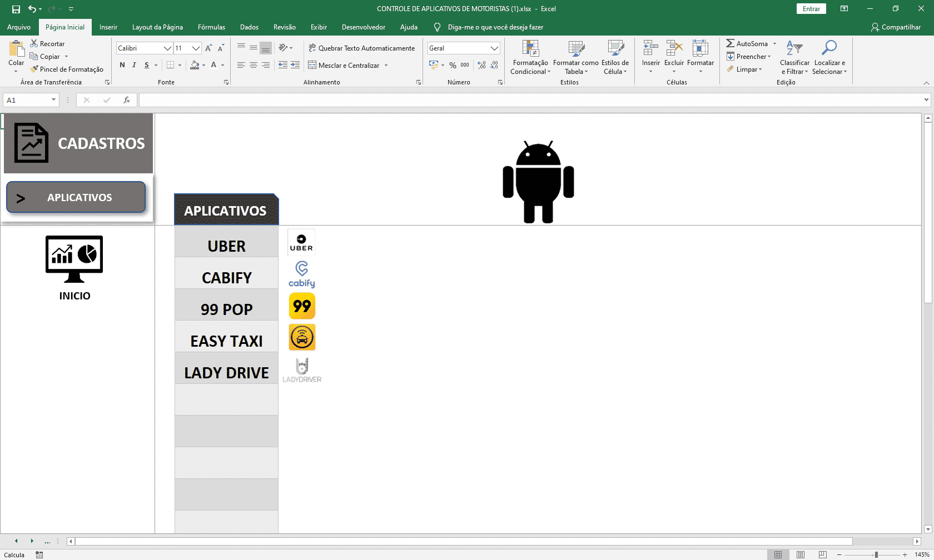This screenshot has width=934, height=560.
Task: Align text to middle icon
Action: coord(254,48)
